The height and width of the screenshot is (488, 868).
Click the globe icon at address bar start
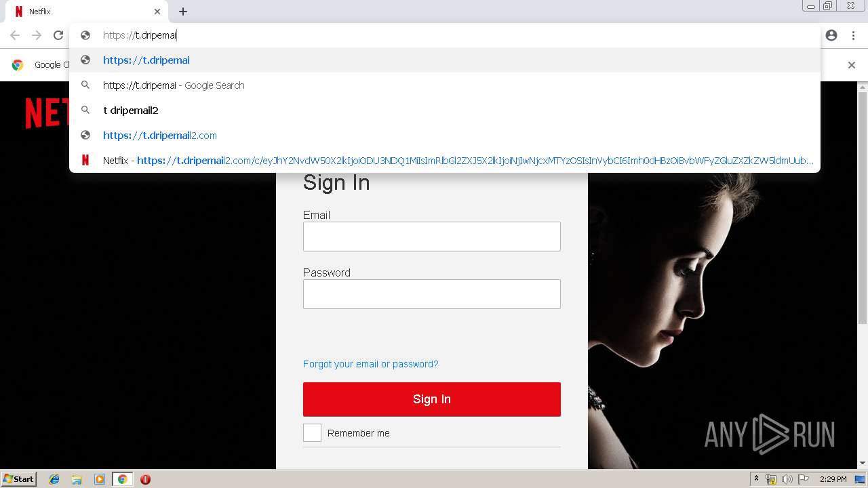click(85, 35)
